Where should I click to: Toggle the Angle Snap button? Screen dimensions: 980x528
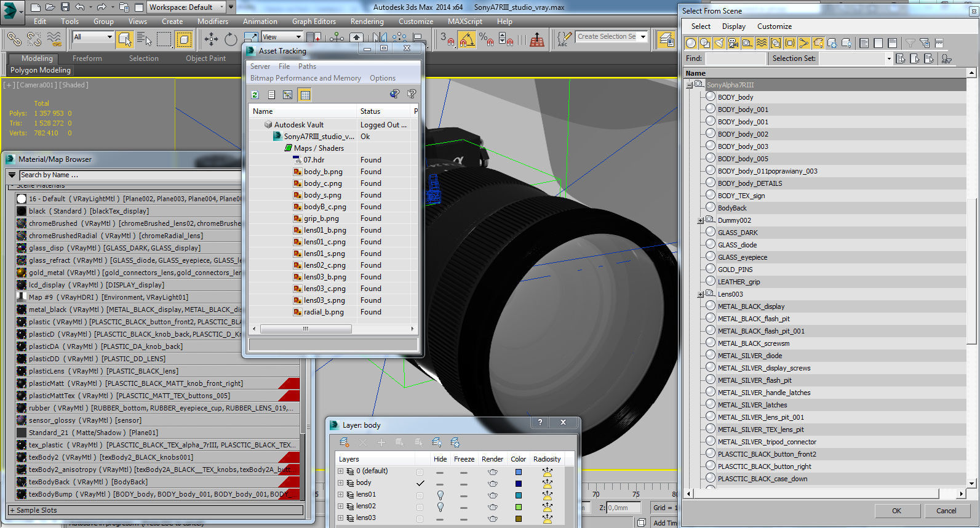[x=468, y=39]
